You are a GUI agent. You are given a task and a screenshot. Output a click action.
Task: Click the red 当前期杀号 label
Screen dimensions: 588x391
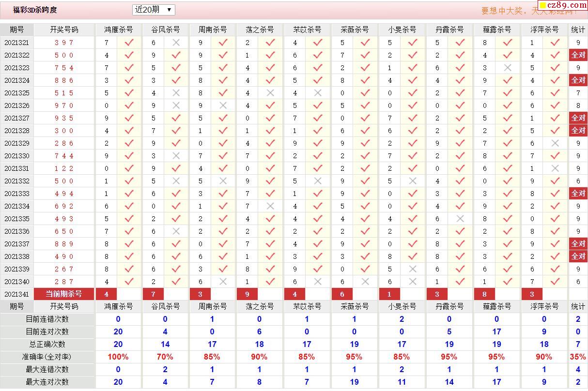click(x=64, y=294)
